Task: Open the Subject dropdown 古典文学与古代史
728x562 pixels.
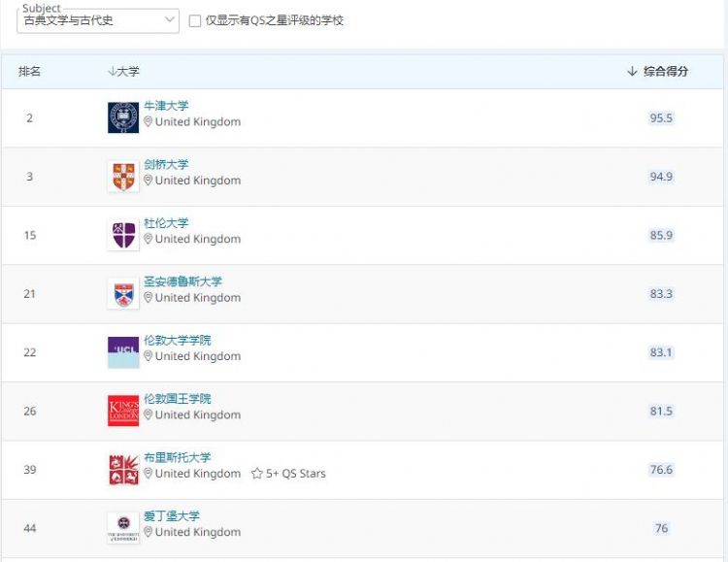Action: click(97, 20)
